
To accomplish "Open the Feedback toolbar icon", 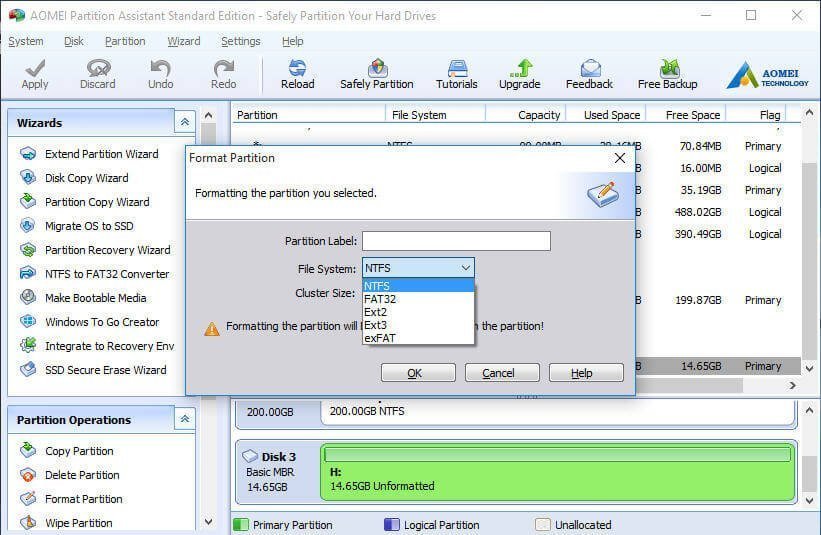I will point(589,74).
